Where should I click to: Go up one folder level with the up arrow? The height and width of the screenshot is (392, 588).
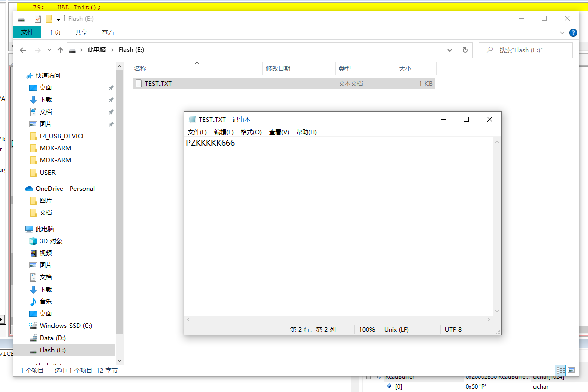[60, 50]
